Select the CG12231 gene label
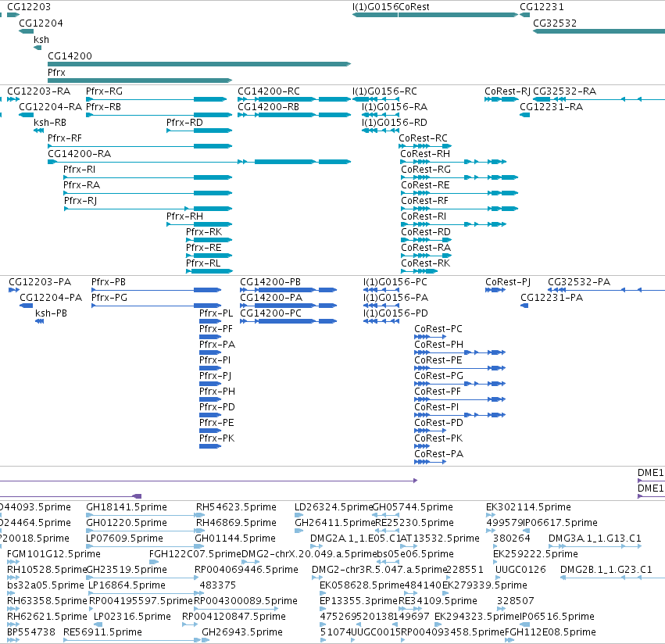 coord(542,7)
